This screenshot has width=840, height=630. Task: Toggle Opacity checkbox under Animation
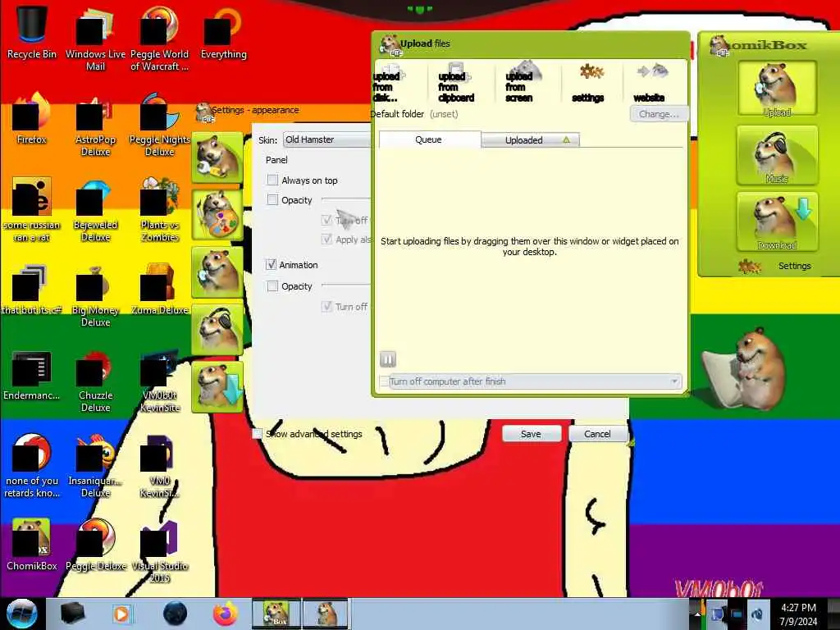tap(272, 286)
